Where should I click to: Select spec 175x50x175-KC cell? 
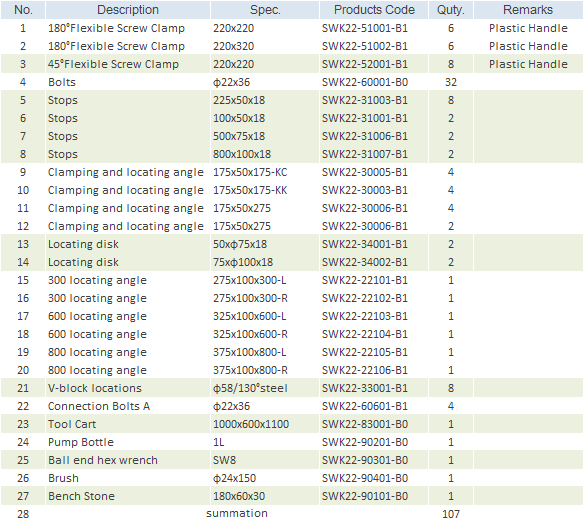(265, 172)
